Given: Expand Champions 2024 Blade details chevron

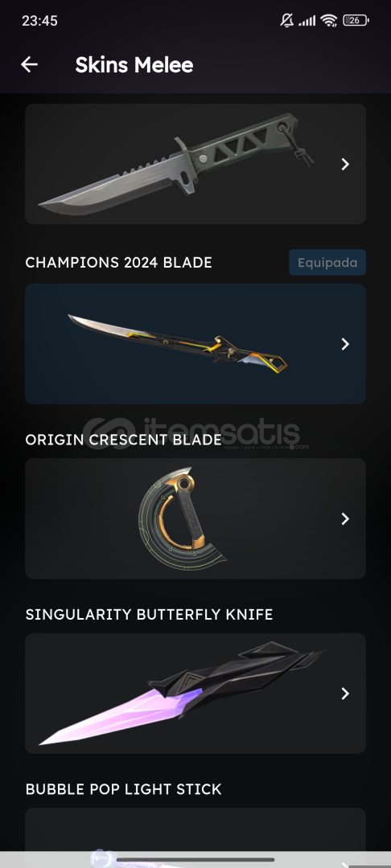Looking at the screenshot, I should click(x=345, y=344).
